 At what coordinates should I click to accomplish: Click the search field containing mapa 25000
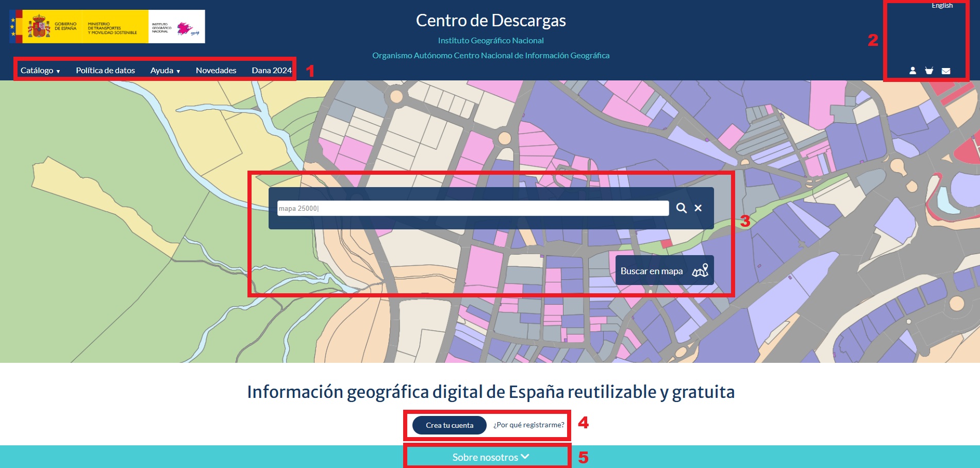tap(473, 208)
